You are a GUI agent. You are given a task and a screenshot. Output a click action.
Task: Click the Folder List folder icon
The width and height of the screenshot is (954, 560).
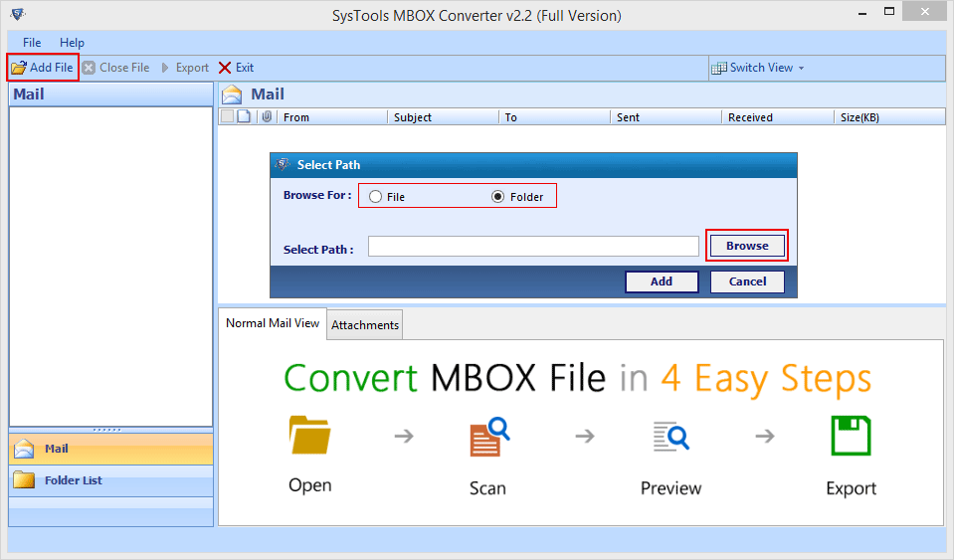24,479
